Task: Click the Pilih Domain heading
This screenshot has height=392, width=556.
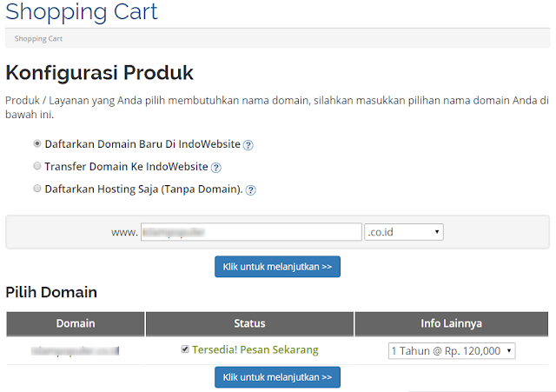Action: pos(51,292)
